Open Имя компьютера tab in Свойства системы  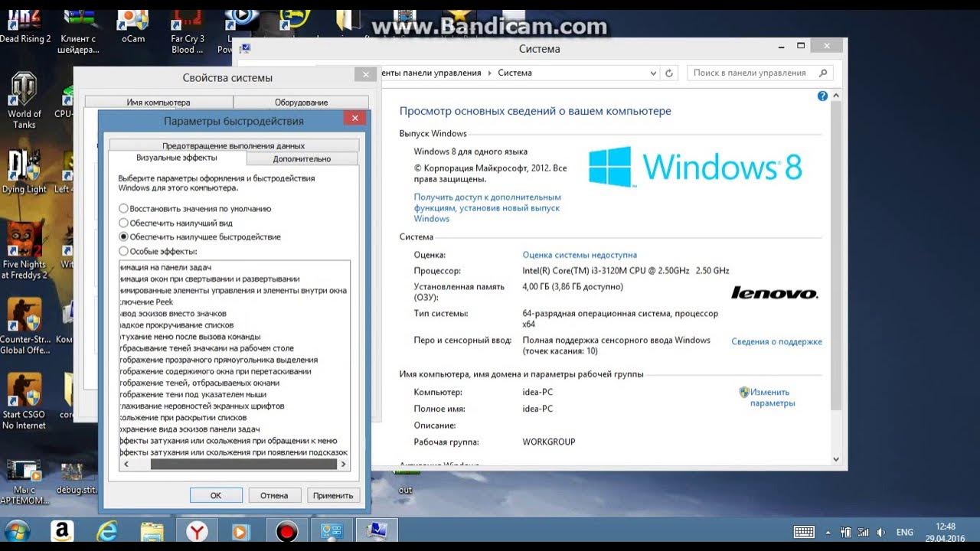158,102
